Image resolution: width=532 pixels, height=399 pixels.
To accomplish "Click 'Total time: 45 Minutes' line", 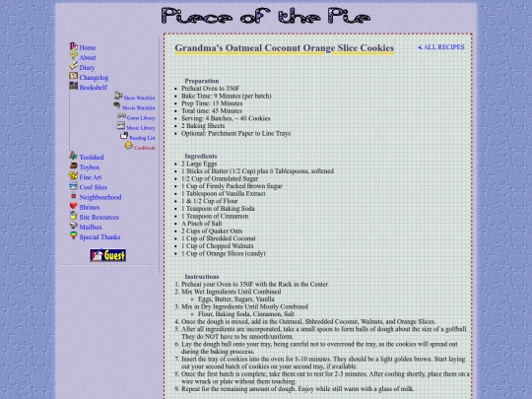I will click(212, 111).
